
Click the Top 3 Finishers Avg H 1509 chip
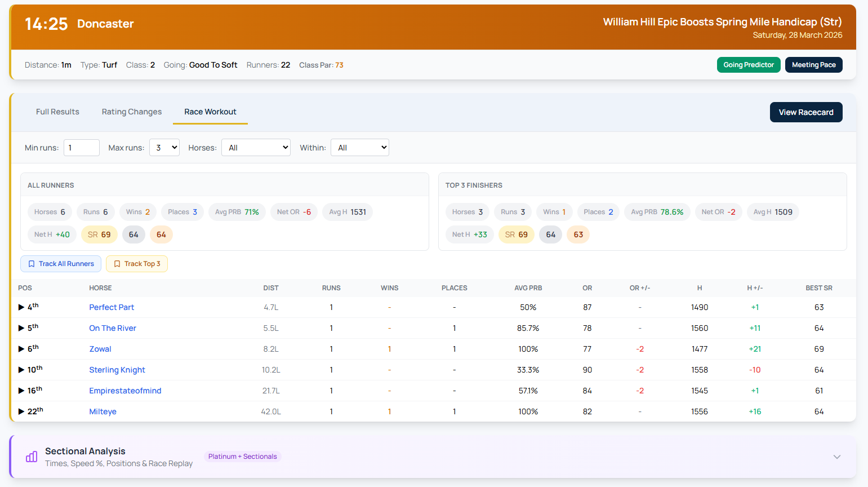[x=773, y=212]
